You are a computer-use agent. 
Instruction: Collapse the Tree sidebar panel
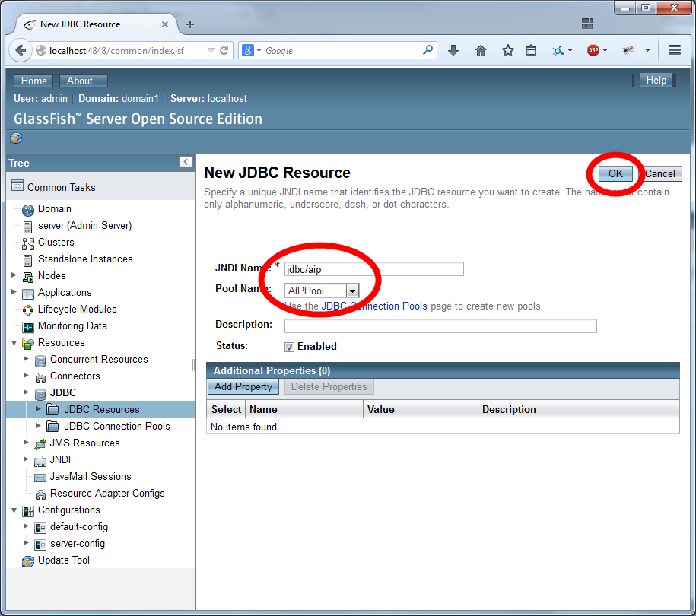coord(186,161)
